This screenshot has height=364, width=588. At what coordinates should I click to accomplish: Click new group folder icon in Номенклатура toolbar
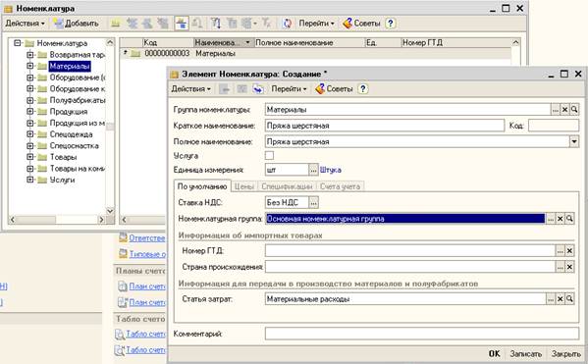coord(115,24)
